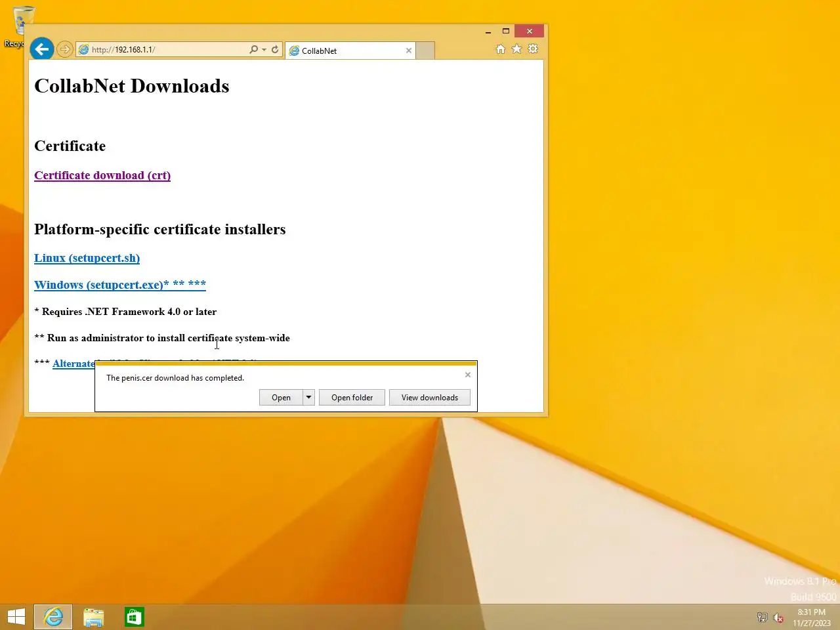Expand the Open button dropdown arrow
Screen dimensions: 840x630
coord(308,398)
